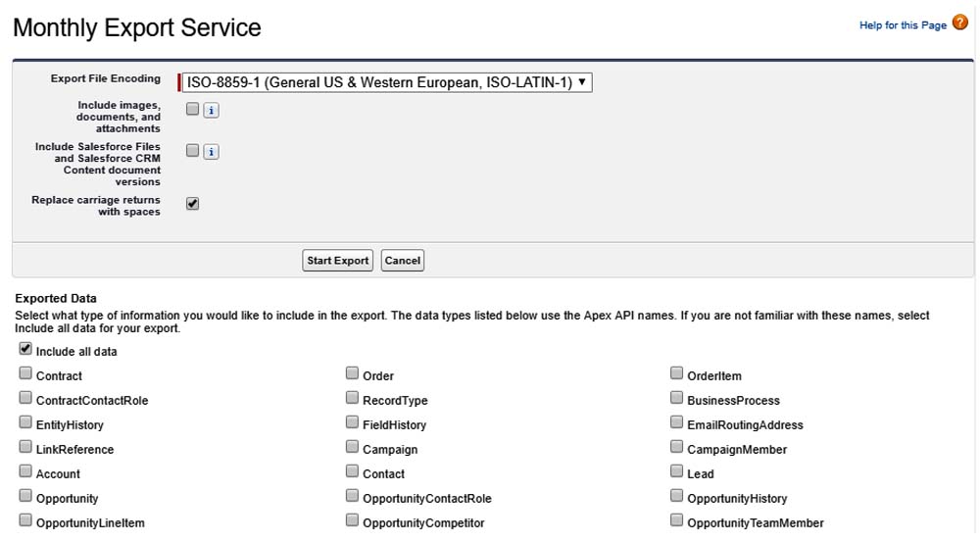
Task: Uncheck the Include all data checkbox
Action: [25, 349]
